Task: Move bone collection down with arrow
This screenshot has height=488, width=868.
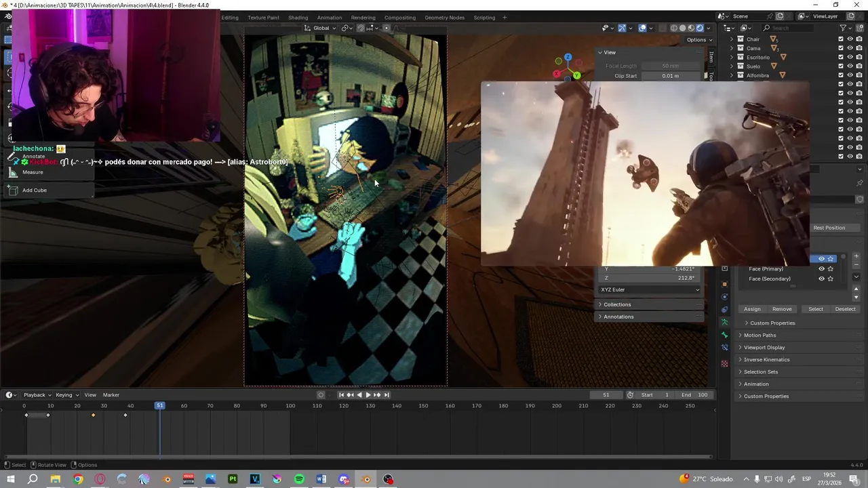Action: click(856, 297)
